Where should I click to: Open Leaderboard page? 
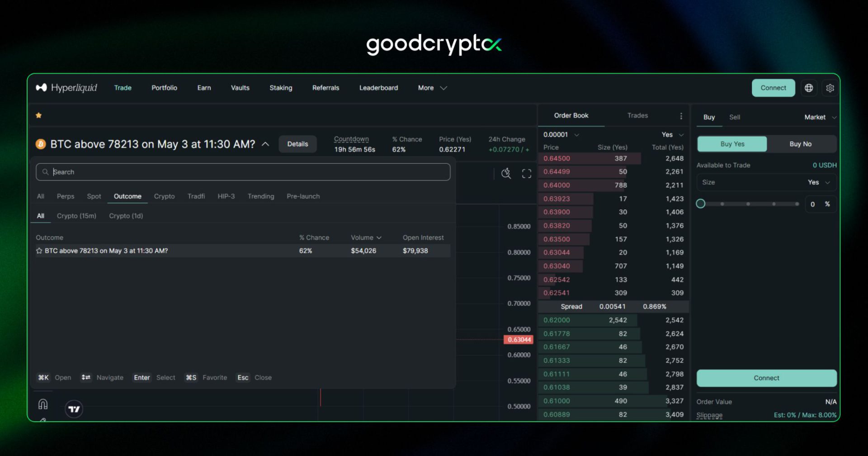pos(378,88)
